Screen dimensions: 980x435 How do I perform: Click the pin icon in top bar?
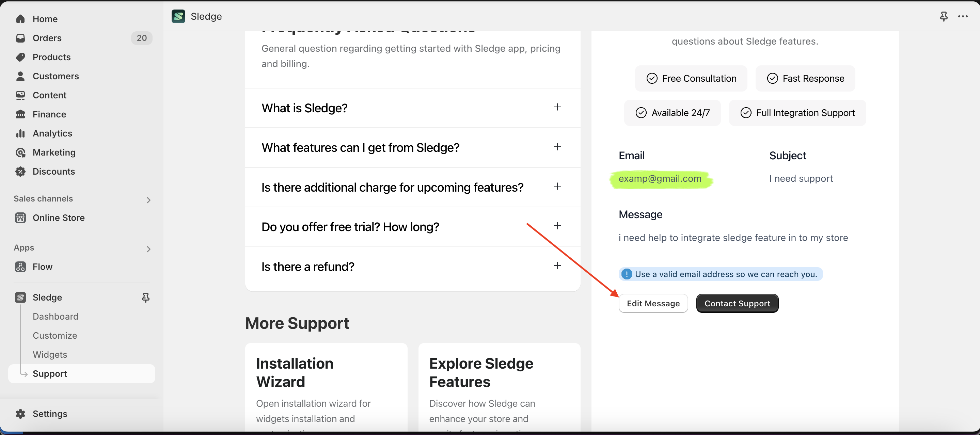pos(944,16)
